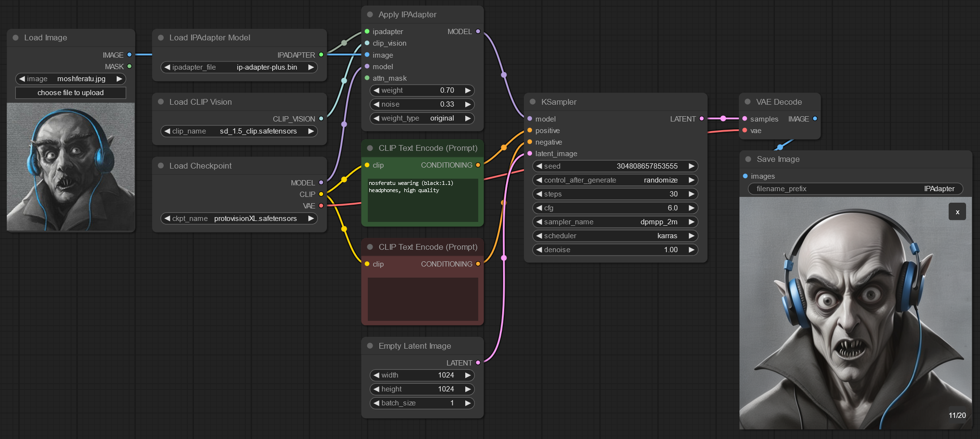
Task: Collapse the Apply IPAdapter node dot
Action: point(370,14)
